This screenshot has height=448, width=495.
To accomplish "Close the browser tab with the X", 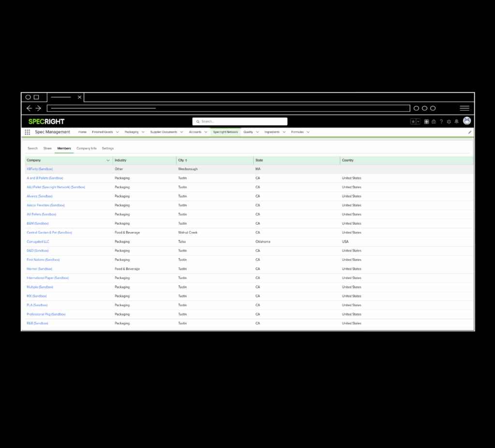I will [x=80, y=97].
